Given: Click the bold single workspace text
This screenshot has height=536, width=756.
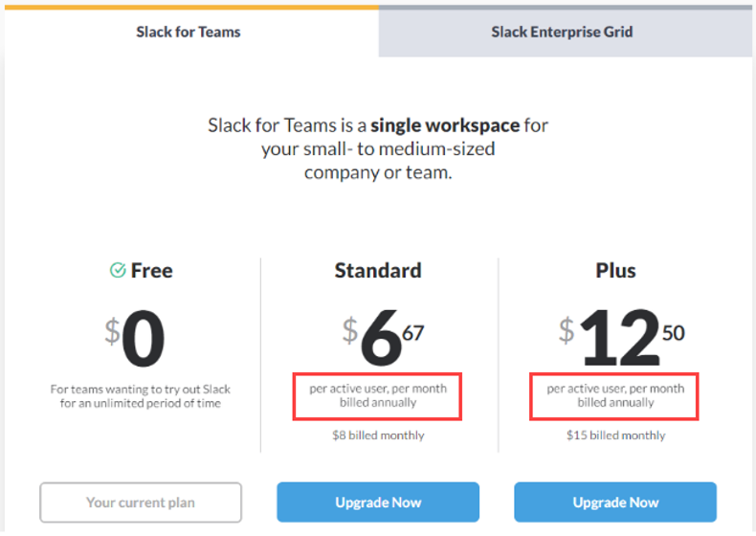Looking at the screenshot, I should click(445, 125).
